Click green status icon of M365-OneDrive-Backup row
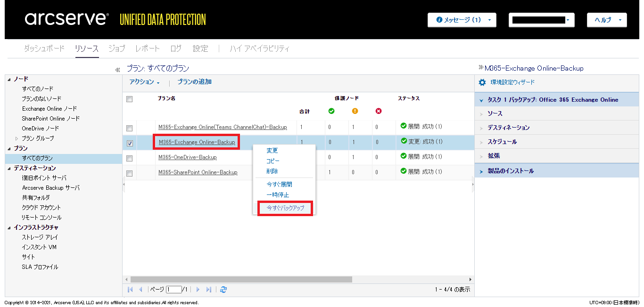The image size is (644, 307). 403,156
